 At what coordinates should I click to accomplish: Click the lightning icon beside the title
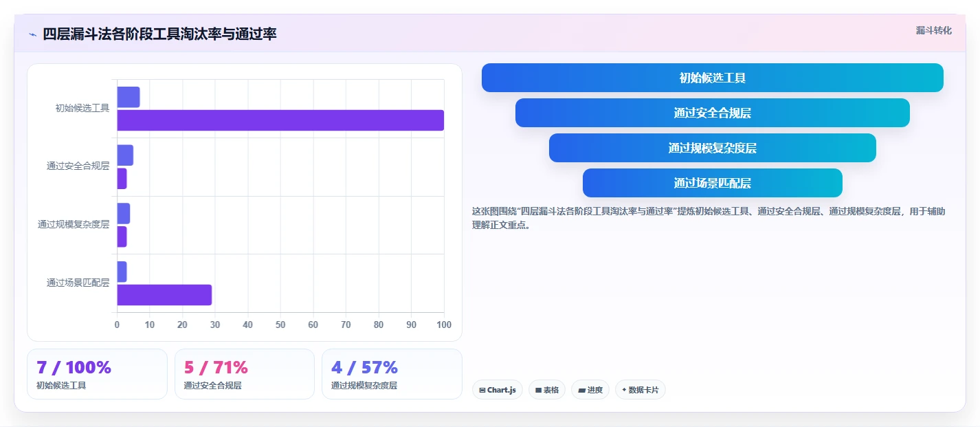32,34
